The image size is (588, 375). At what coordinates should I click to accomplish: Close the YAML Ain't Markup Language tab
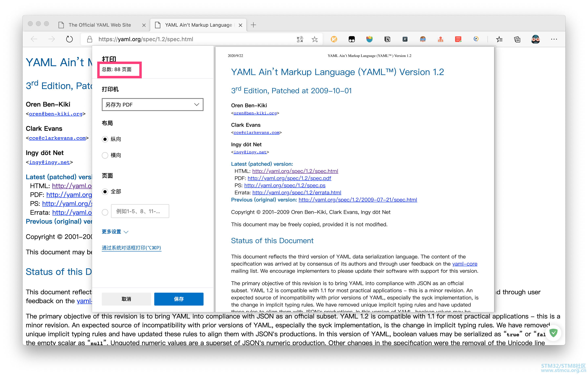point(240,25)
